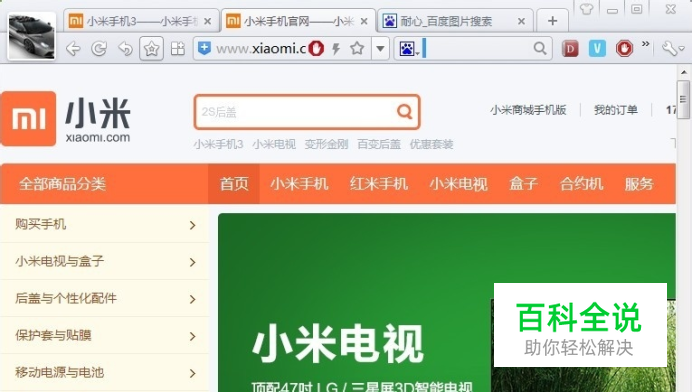Click 全部商品分类 category header
Viewport: 692px width, 392px height.
63,184
